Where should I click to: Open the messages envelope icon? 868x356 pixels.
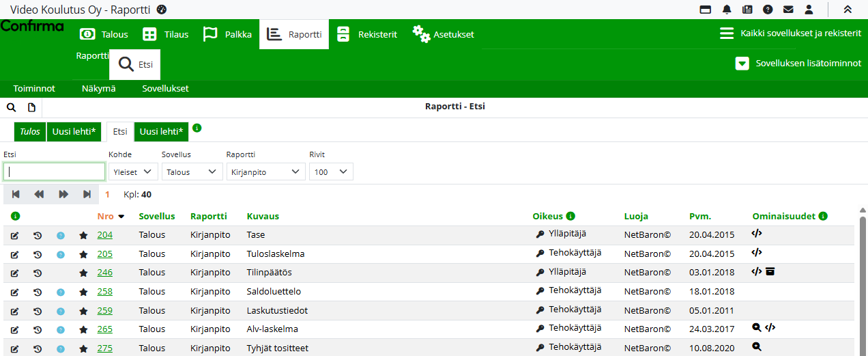tap(788, 10)
